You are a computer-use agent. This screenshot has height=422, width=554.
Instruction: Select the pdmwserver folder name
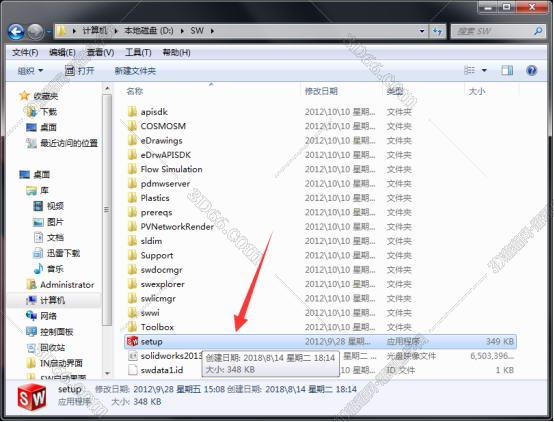165,184
